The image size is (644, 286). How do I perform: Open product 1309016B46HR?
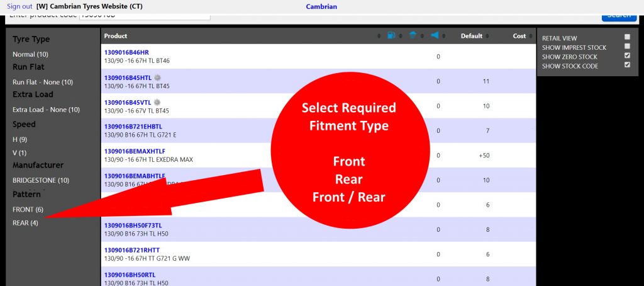point(126,53)
